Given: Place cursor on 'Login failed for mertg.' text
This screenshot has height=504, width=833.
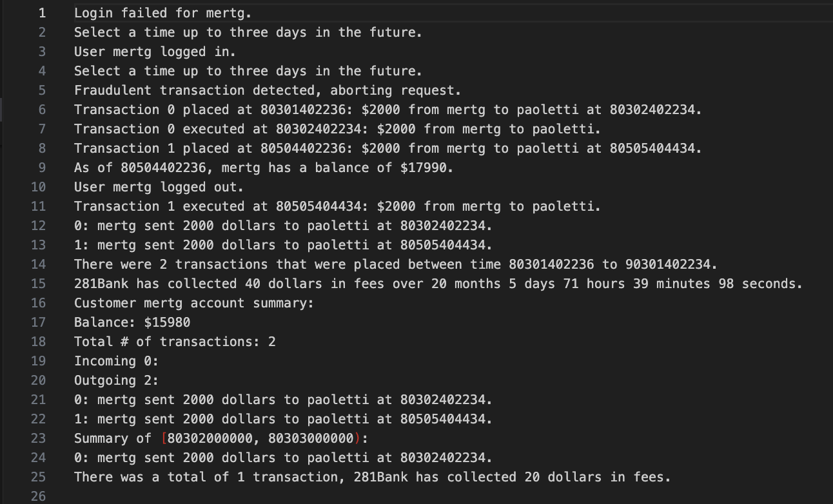Looking at the screenshot, I should point(163,13).
